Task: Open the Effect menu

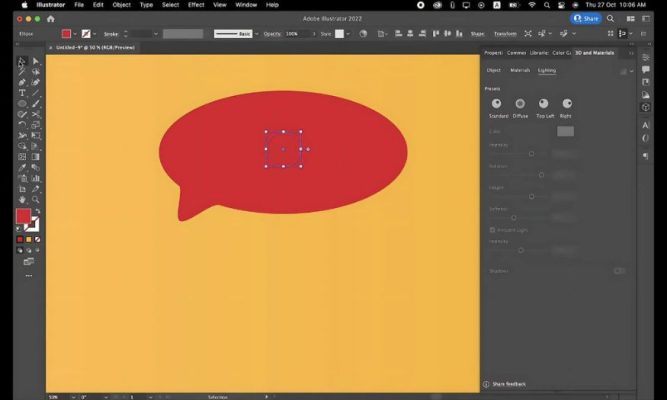Action: (x=196, y=5)
